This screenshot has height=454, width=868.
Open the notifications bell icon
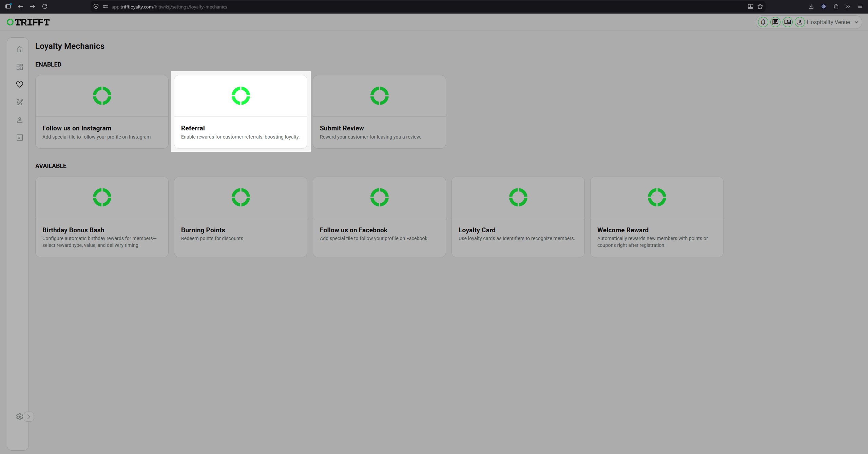pyautogui.click(x=763, y=22)
